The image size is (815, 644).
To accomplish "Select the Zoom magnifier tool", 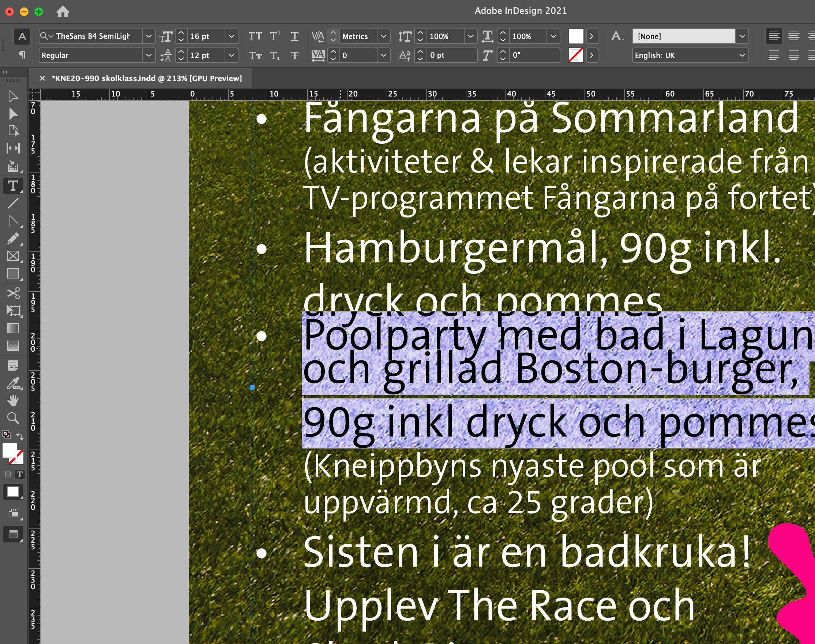I will [13, 418].
